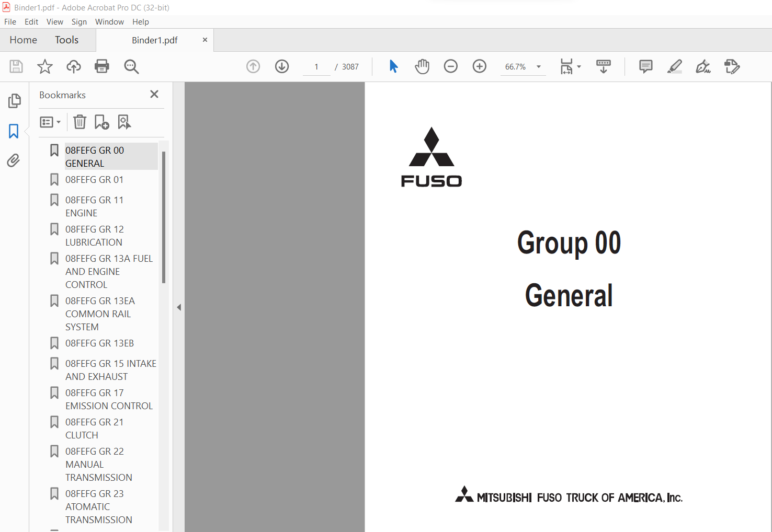Viewport: 772px width, 532px height.
Task: Close the Bookmarks panel
Action: pos(154,94)
